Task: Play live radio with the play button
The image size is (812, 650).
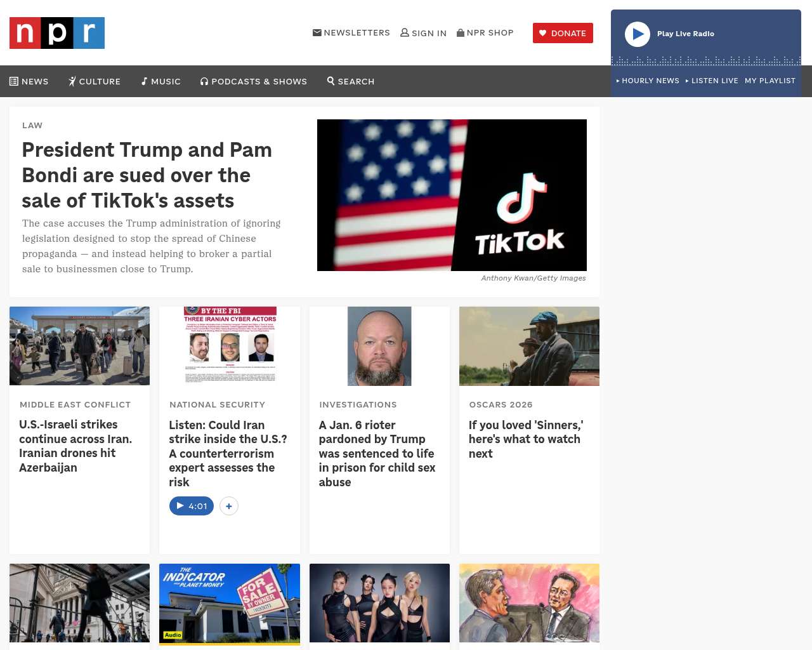Action: (638, 34)
